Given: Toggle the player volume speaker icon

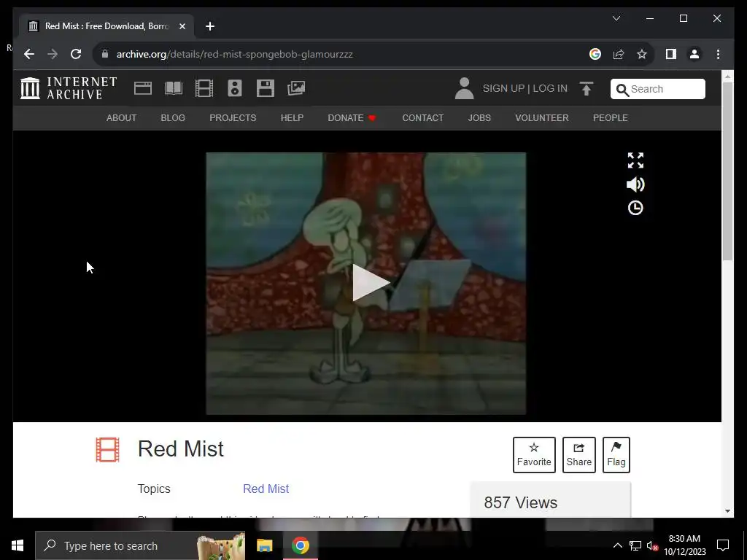Looking at the screenshot, I should (x=635, y=184).
